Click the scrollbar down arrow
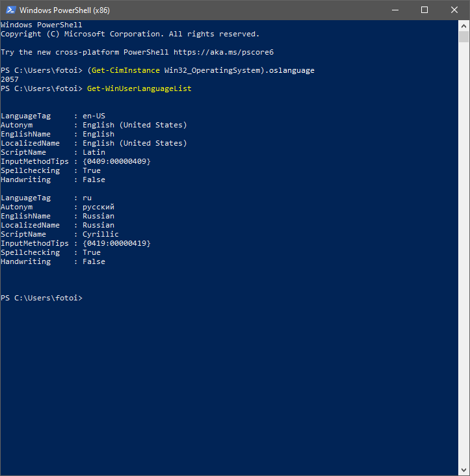Screen dimensions: 470x476 pos(463,470)
